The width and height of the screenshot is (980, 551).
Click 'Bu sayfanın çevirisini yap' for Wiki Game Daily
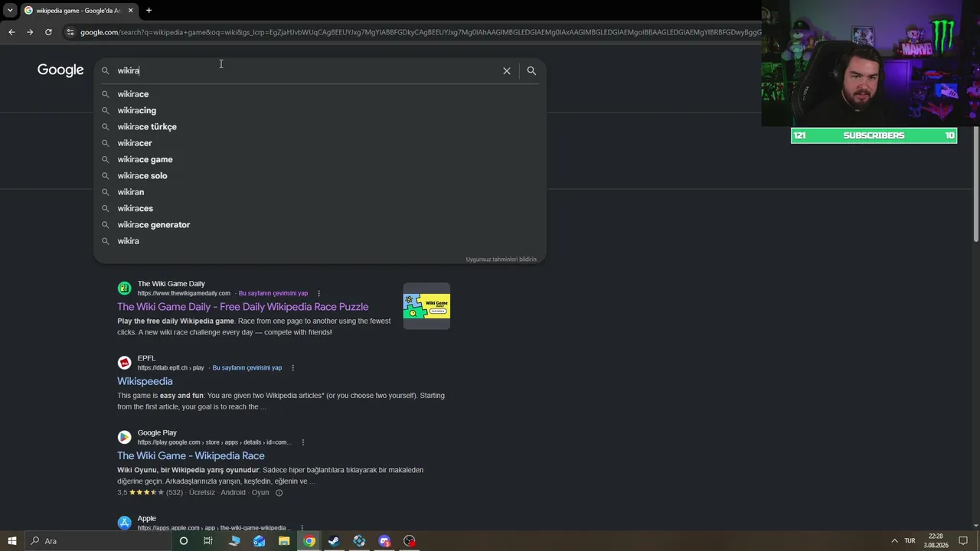[x=273, y=293]
